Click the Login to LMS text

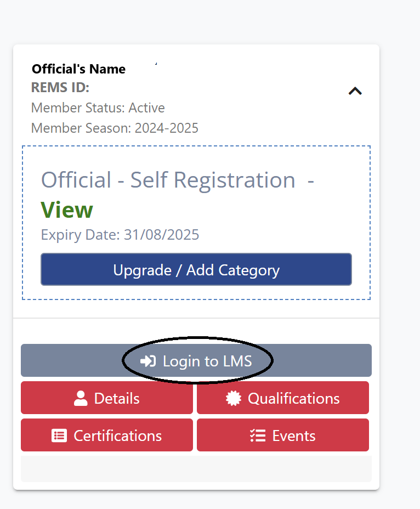pyautogui.click(x=207, y=361)
